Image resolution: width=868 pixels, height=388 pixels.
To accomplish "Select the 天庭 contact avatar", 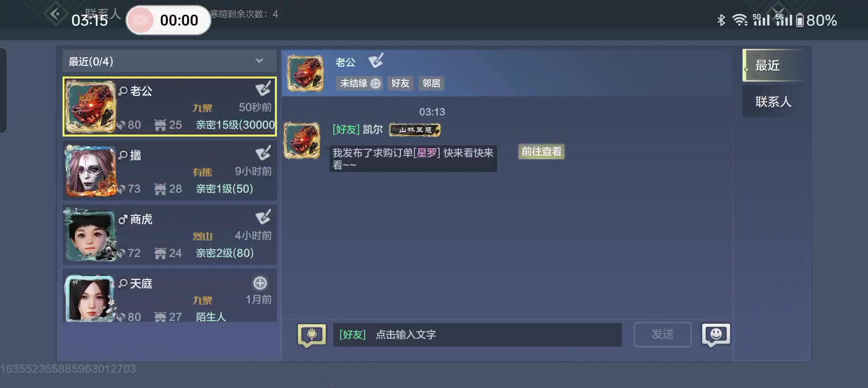I will click(90, 298).
